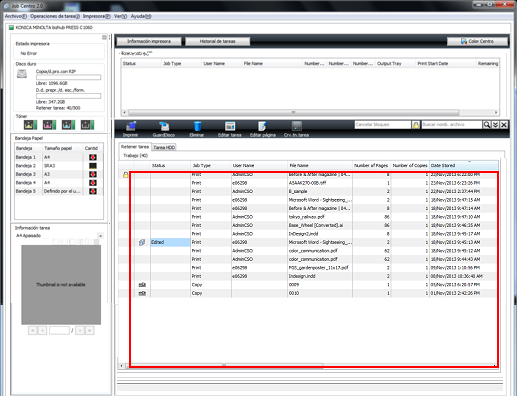Go to first thumbnail page
The image size is (517, 396).
pos(33,330)
